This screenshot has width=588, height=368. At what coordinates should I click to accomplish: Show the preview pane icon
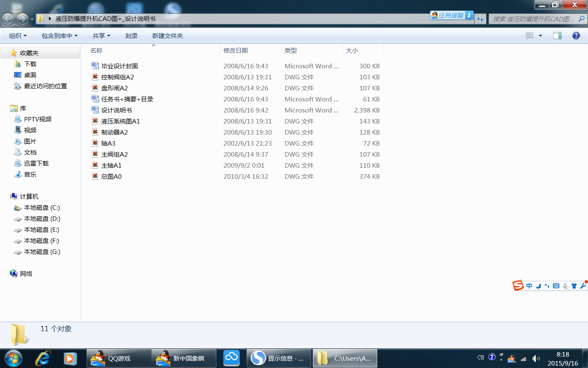(557, 36)
